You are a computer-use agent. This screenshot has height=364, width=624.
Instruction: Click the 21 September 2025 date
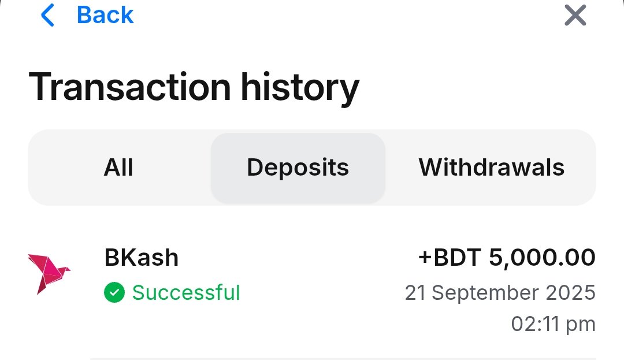click(x=500, y=293)
